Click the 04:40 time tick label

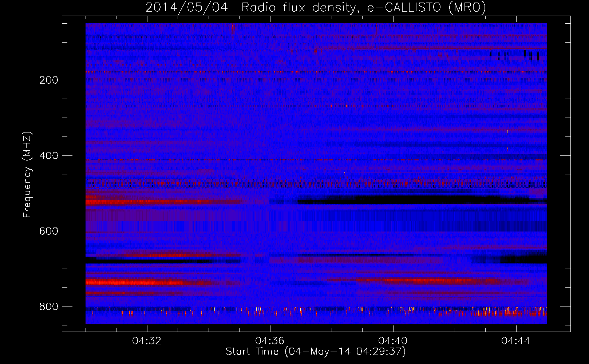(x=393, y=341)
